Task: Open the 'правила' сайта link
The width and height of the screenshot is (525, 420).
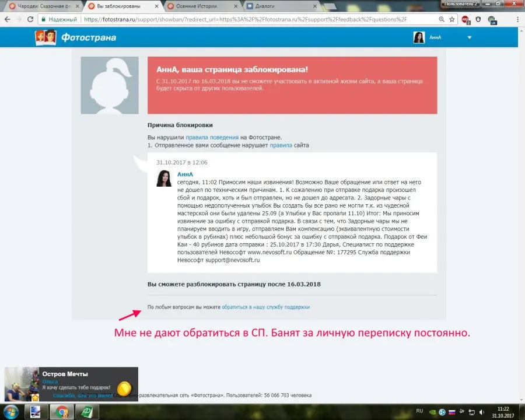Action: (x=281, y=145)
